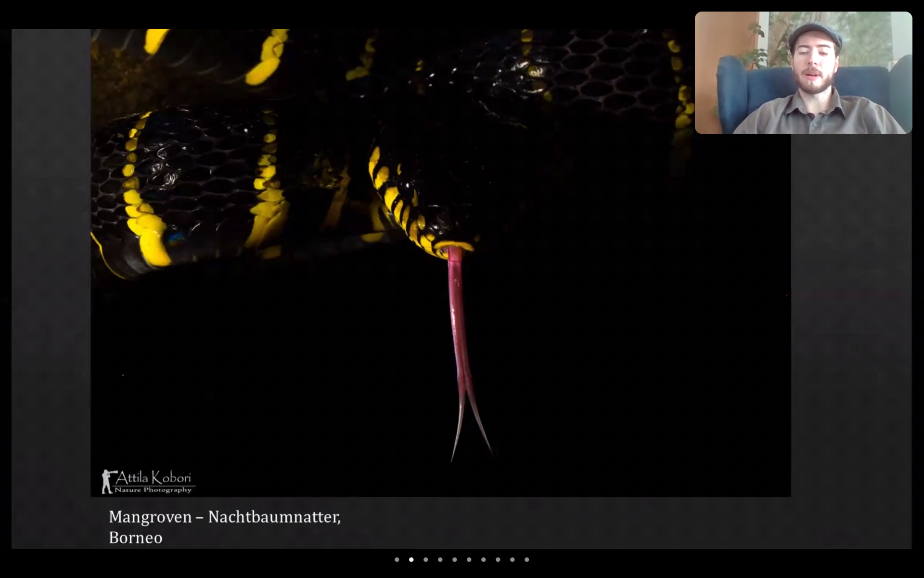Viewport: 924px width, 578px height.
Task: Click the photographer silhouette icon in watermark
Action: pos(107,481)
